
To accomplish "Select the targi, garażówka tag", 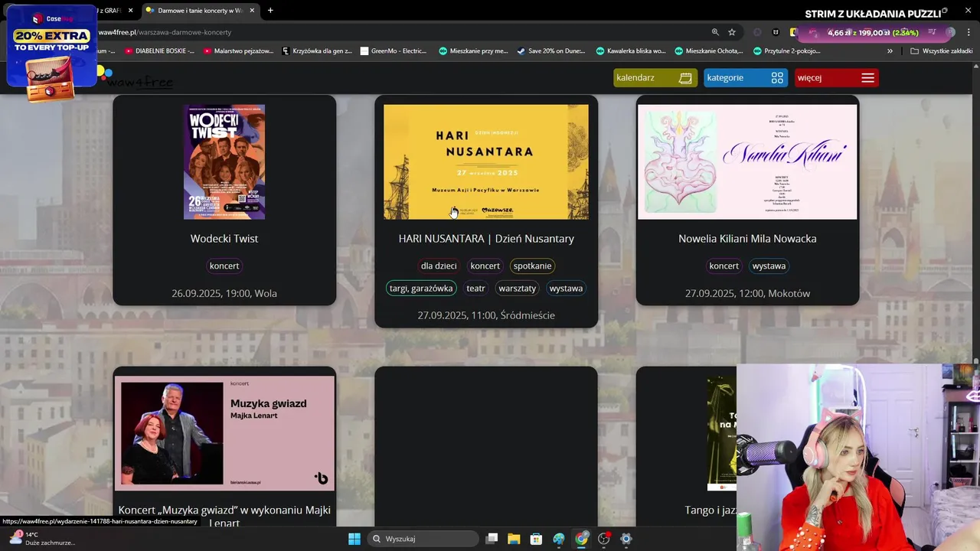I will [421, 289].
